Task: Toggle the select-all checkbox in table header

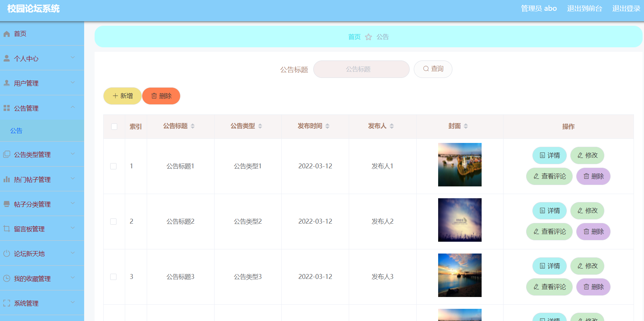Action: click(x=114, y=127)
